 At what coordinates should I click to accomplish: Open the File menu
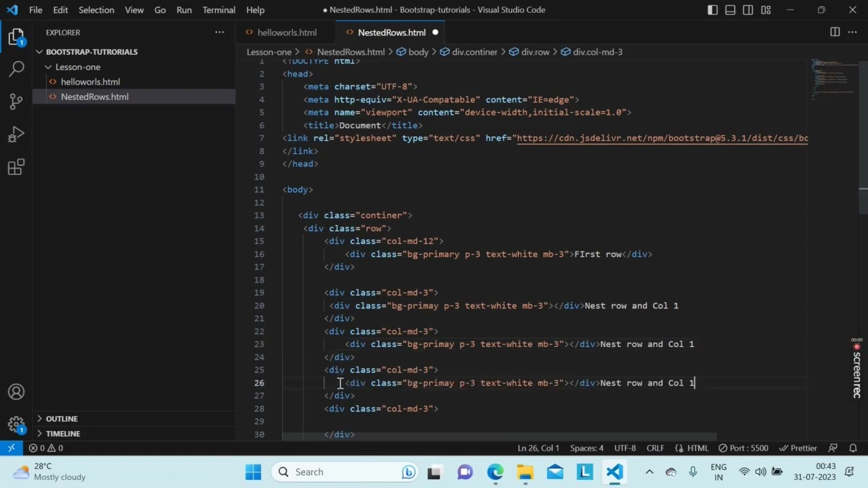pyautogui.click(x=36, y=10)
